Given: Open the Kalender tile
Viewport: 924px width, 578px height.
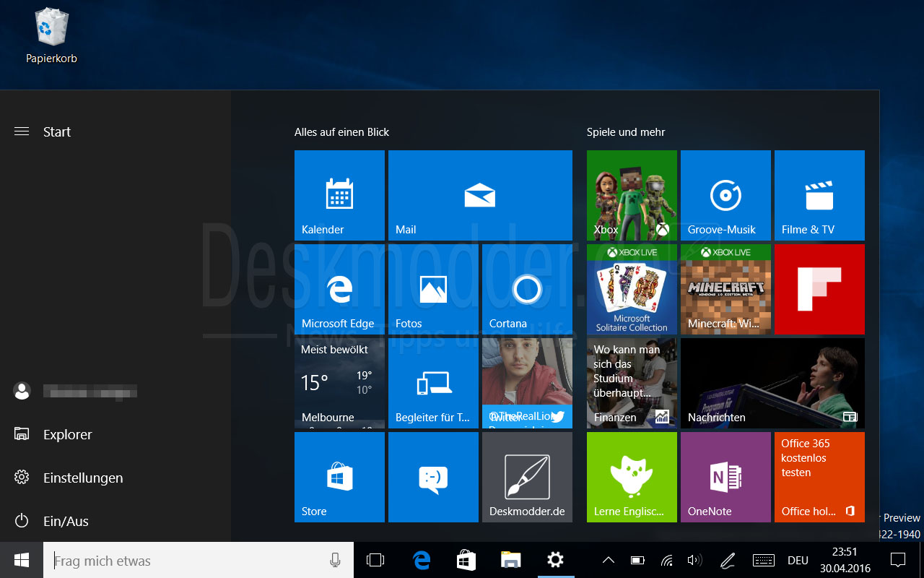Looking at the screenshot, I should (339, 195).
